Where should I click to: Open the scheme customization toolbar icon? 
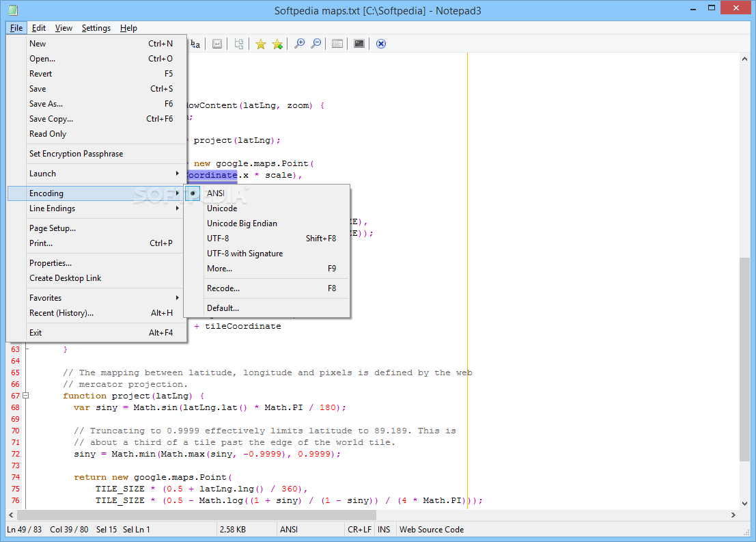337,44
